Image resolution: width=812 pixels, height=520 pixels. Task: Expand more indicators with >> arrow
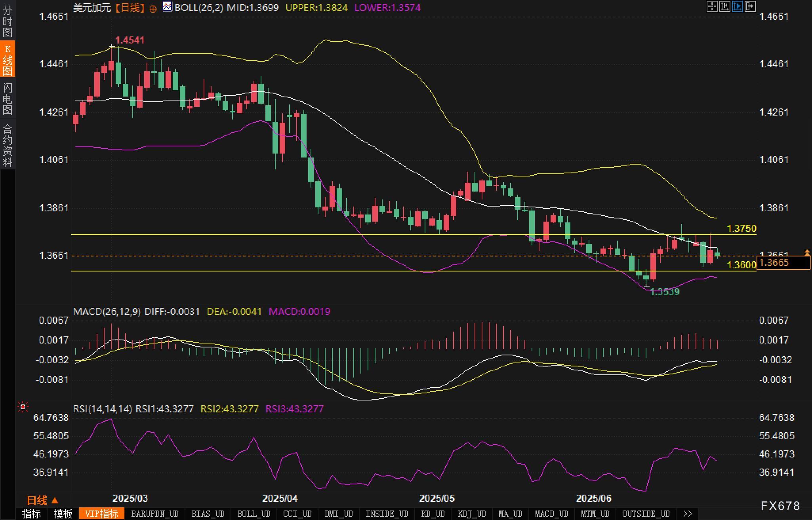tap(688, 514)
